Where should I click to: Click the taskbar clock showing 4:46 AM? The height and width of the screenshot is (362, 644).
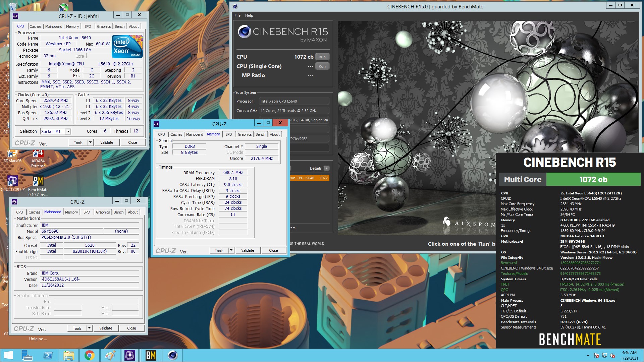629,355
